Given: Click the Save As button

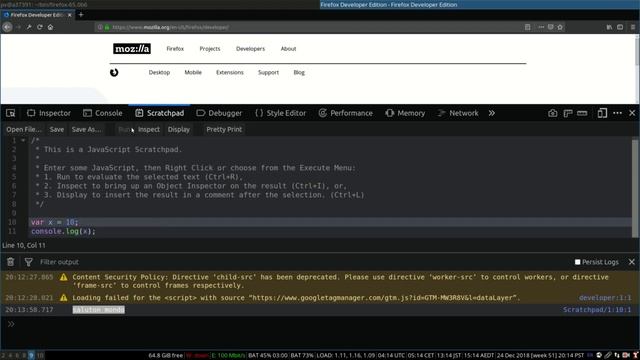Looking at the screenshot, I should tap(87, 129).
